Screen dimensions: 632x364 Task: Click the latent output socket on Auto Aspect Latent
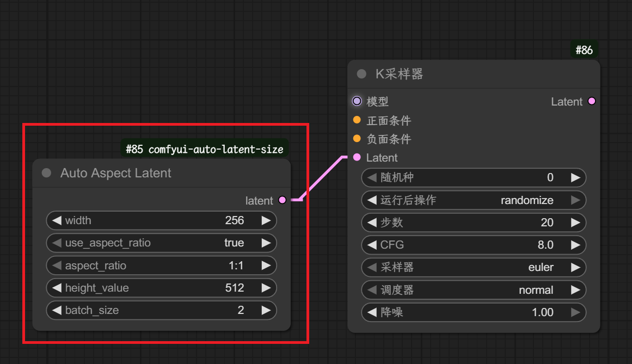pos(283,200)
